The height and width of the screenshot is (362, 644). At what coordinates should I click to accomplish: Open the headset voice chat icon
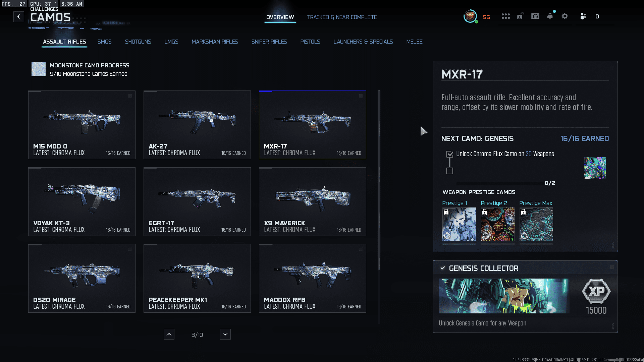[x=535, y=16]
